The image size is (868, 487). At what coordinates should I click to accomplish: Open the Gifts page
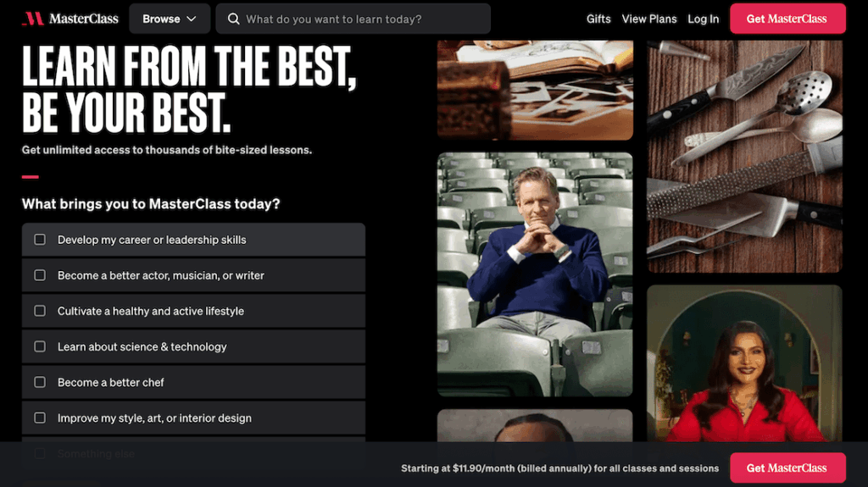coord(598,19)
